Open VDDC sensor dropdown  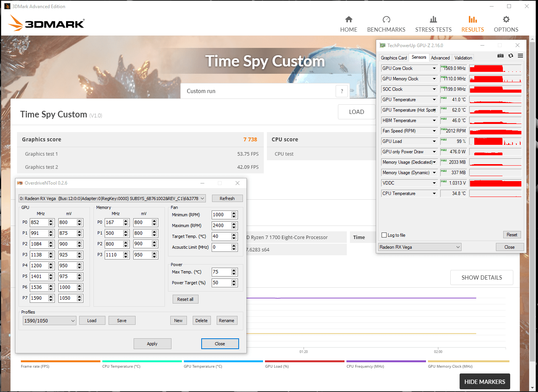pos(434,183)
